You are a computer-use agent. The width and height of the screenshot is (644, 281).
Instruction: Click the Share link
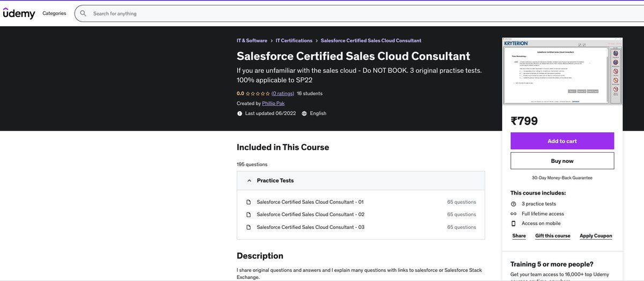[x=519, y=236]
